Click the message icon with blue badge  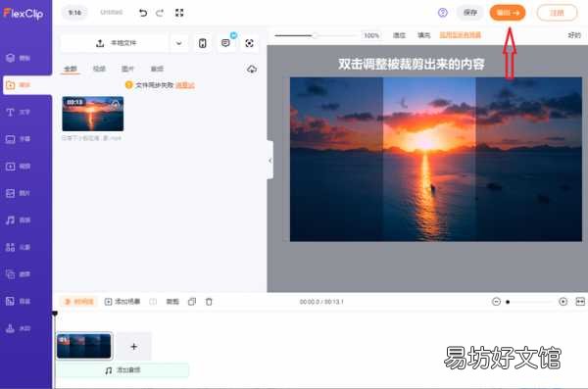225,43
